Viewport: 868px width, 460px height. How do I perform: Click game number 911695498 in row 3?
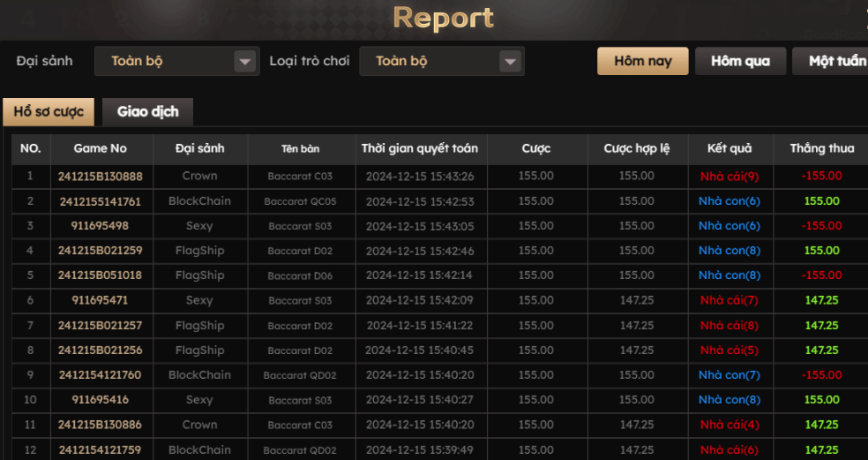pyautogui.click(x=101, y=226)
